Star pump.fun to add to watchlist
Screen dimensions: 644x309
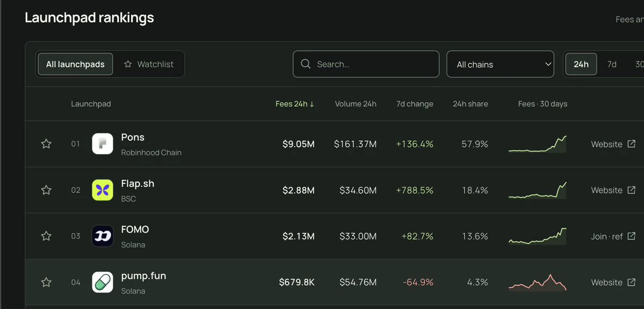46,282
